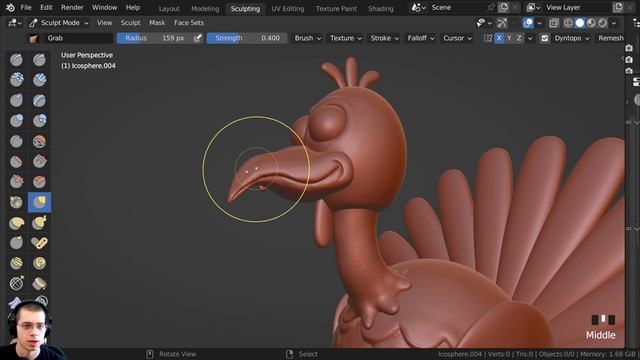Image resolution: width=640 pixels, height=360 pixels.
Task: Switch to rendered viewport shading
Action: pyautogui.click(x=602, y=23)
